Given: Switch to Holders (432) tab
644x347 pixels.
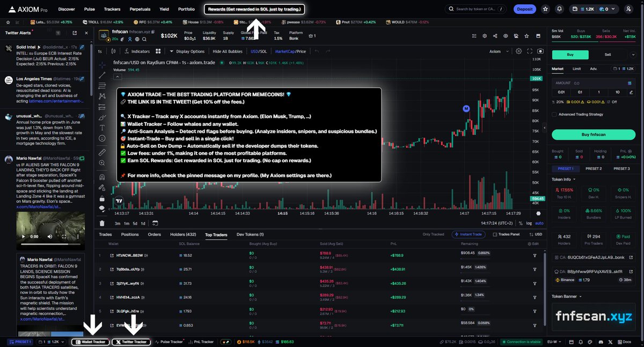Looking at the screenshot, I should pyautogui.click(x=183, y=235).
